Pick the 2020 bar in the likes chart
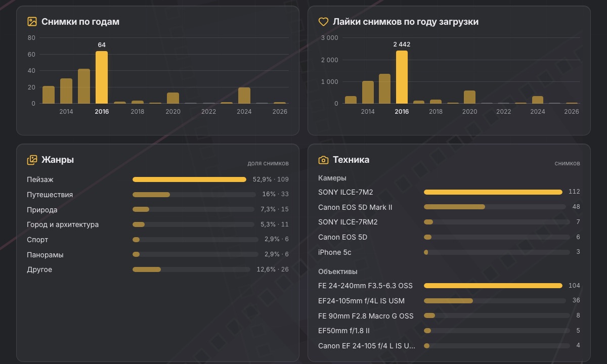Screen dimensions: 607x364 coord(469,97)
